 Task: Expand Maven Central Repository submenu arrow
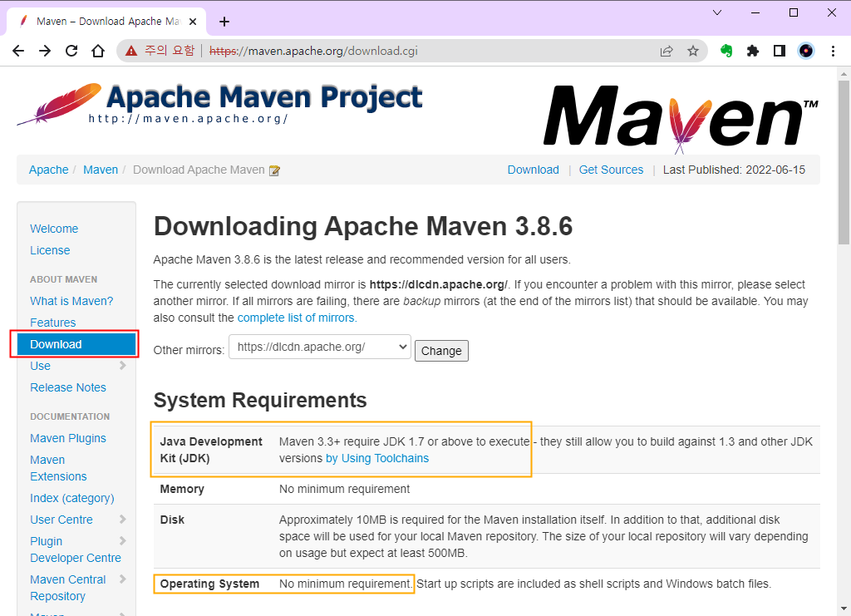123,579
